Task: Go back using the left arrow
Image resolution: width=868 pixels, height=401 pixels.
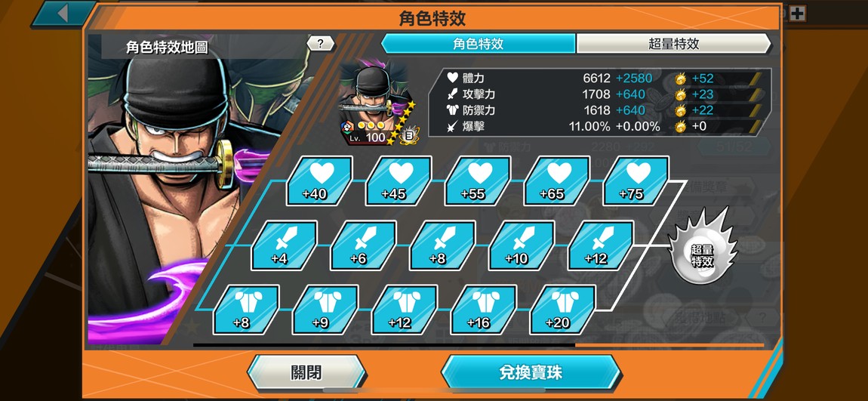Action: tap(61, 14)
